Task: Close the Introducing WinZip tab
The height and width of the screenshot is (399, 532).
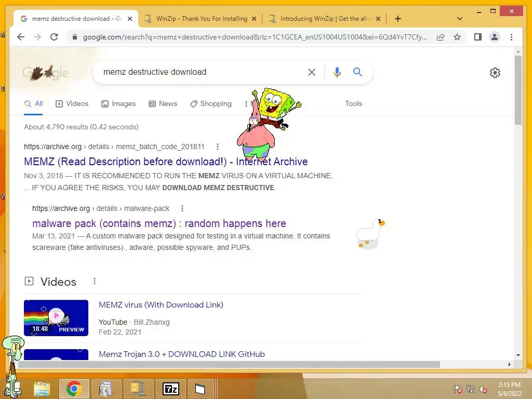Action: 378,19
